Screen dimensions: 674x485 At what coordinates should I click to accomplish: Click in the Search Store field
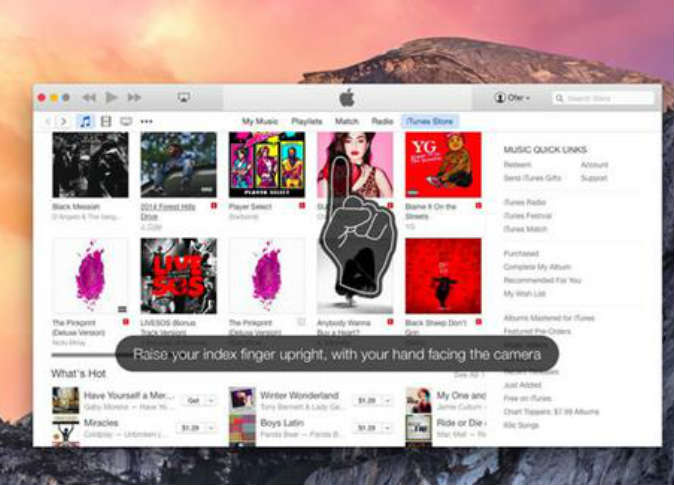(x=603, y=98)
